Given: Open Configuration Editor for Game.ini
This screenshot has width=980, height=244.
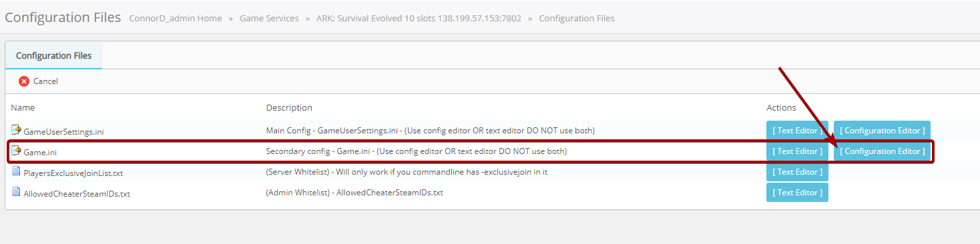Looking at the screenshot, I should (882, 151).
